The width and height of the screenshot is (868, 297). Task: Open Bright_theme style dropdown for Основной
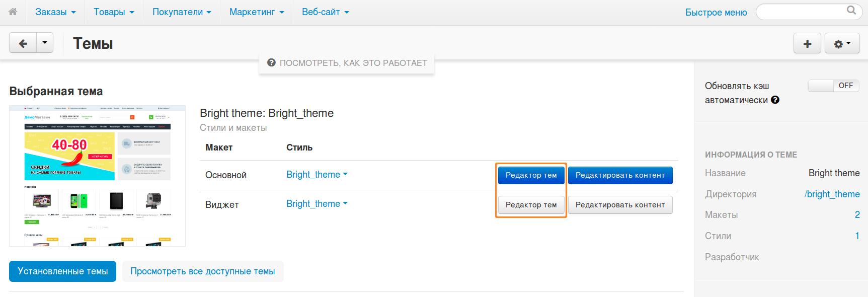(317, 175)
